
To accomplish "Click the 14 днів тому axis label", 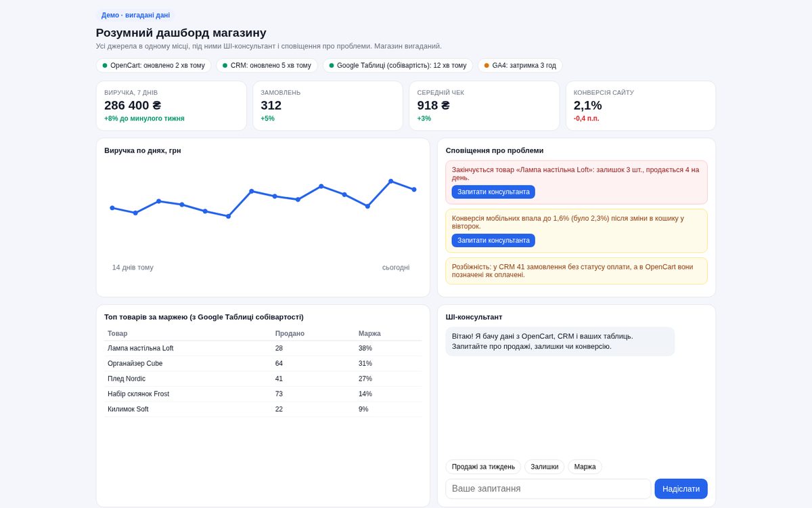I will click(x=133, y=268).
